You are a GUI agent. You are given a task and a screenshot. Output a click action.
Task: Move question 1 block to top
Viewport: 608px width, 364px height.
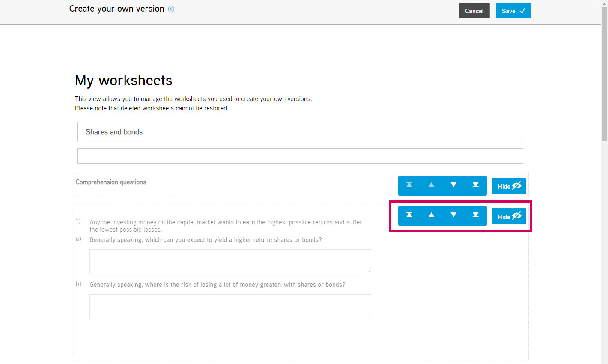[409, 215]
